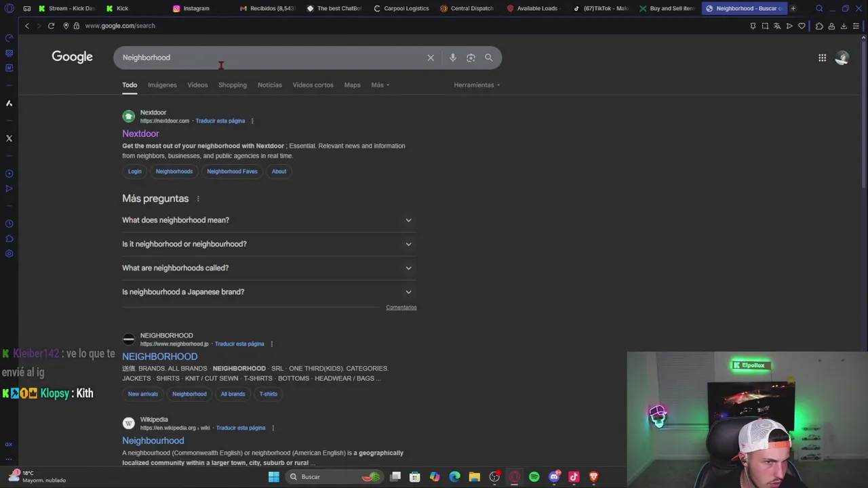Open the Nextdoor result title link
Screen dimensions: 868x488
point(140,134)
